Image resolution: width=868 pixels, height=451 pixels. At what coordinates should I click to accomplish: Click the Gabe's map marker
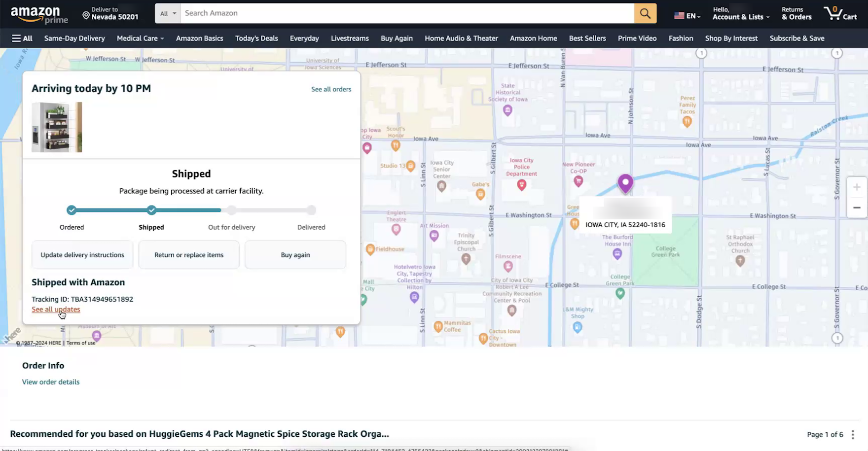(x=480, y=194)
